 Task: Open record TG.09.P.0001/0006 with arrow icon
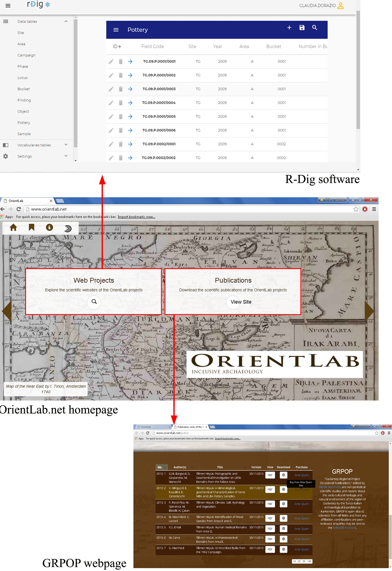pos(130,130)
